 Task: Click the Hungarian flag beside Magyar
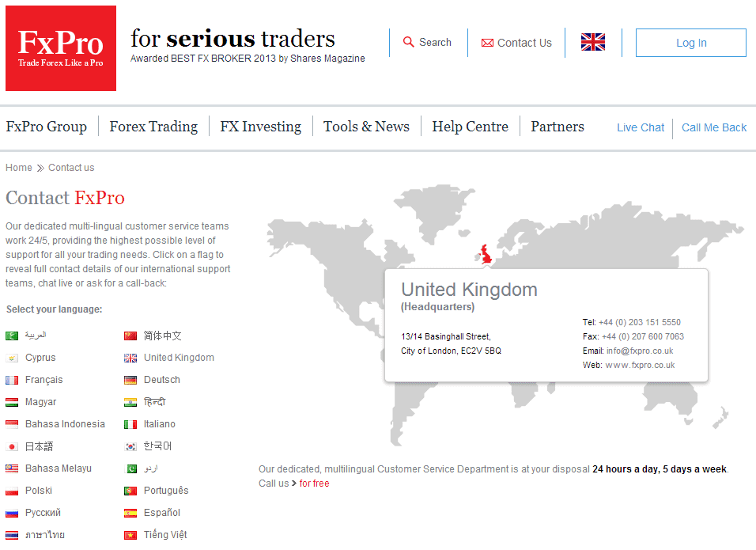click(x=12, y=402)
